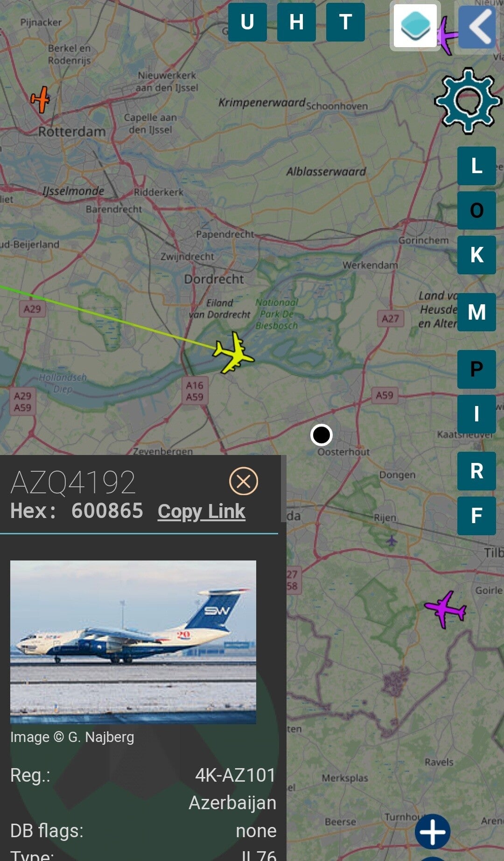Toggle the O map option button

476,210
